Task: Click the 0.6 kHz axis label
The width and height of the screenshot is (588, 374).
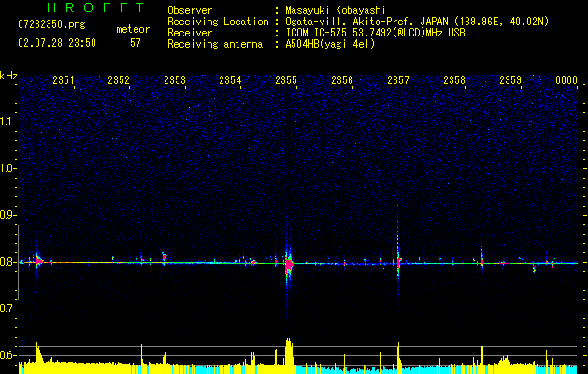Action: 7,355
